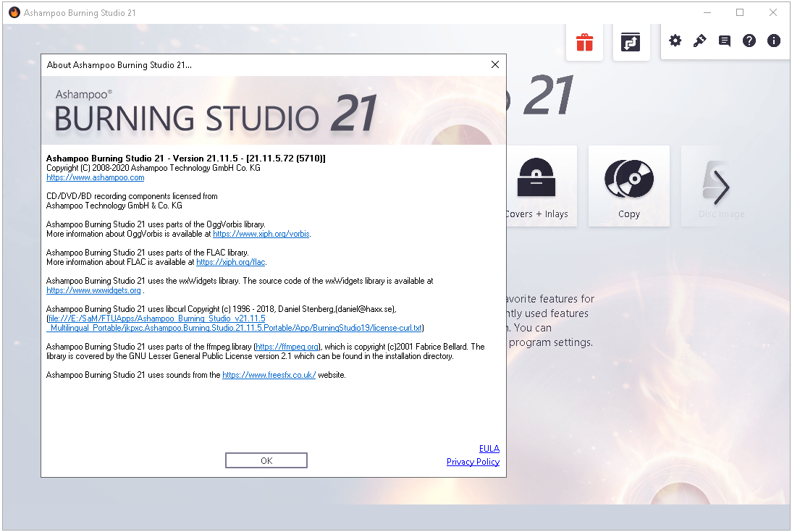Screen dimensions: 792x532
Task: Click the red gift box icon
Action: pyautogui.click(x=584, y=43)
